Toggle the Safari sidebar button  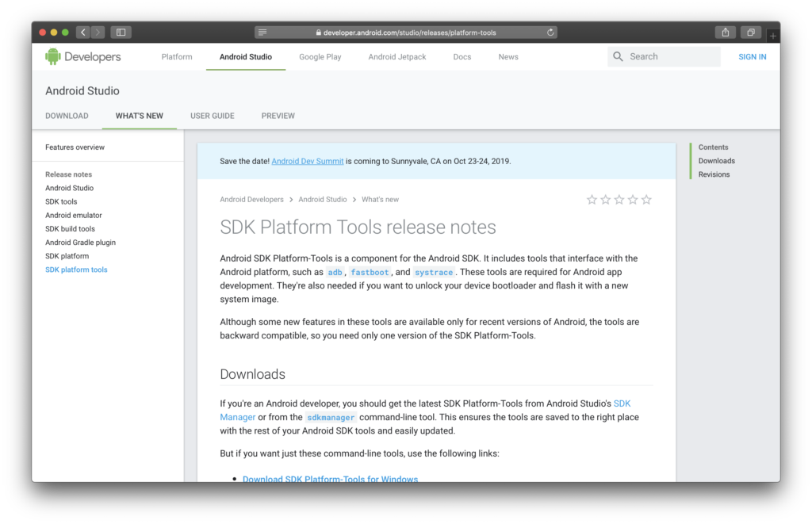point(121,33)
